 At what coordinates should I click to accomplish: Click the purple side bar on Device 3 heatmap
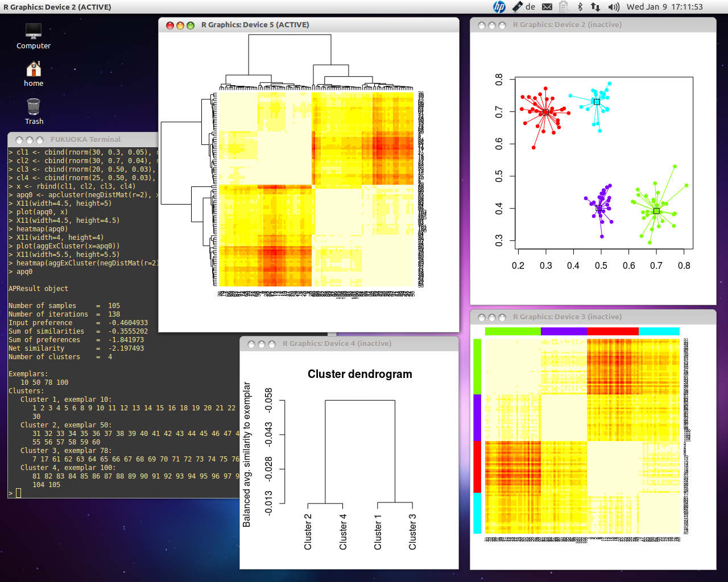[x=477, y=417]
